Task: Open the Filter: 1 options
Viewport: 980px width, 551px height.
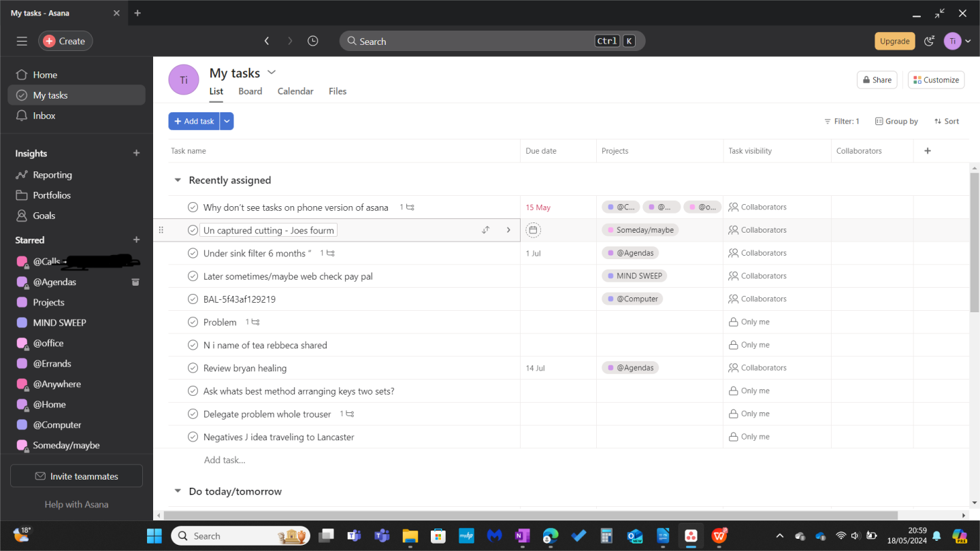Action: click(842, 121)
